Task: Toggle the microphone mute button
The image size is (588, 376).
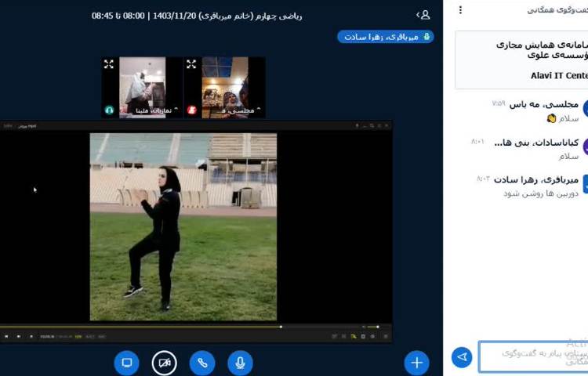Action: tap(240, 363)
